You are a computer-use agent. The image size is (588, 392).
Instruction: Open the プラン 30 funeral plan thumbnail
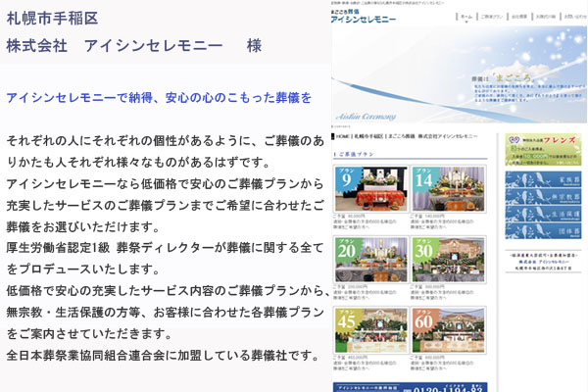point(449,259)
